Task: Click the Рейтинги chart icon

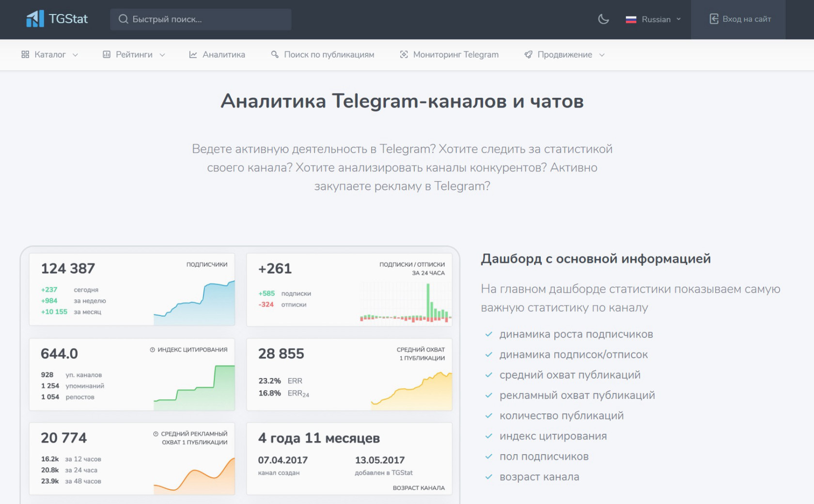Action: 107,55
